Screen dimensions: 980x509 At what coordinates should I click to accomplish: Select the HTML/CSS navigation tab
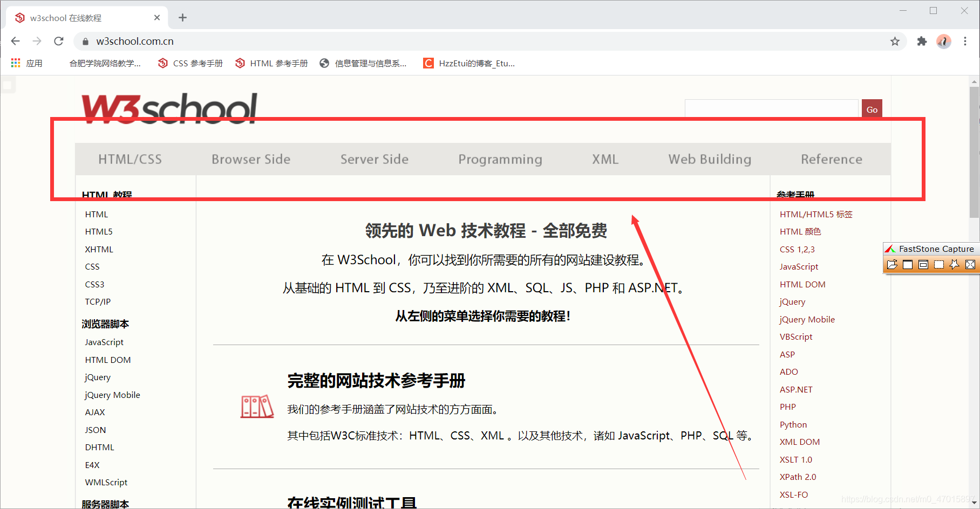[x=130, y=159]
